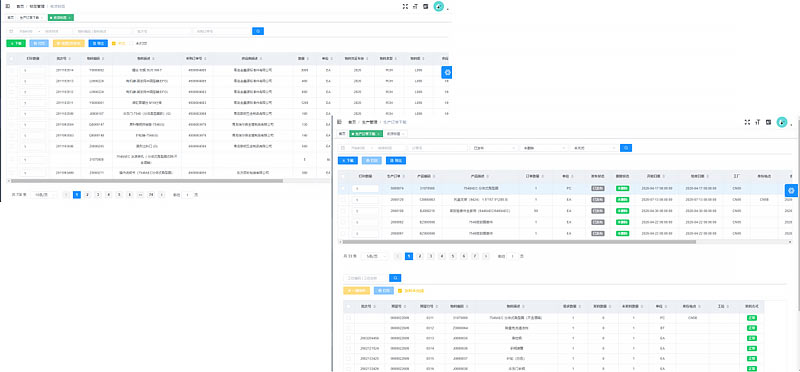Open the first status dropdown in the production order filter
This screenshot has height=372, width=800.
point(494,148)
